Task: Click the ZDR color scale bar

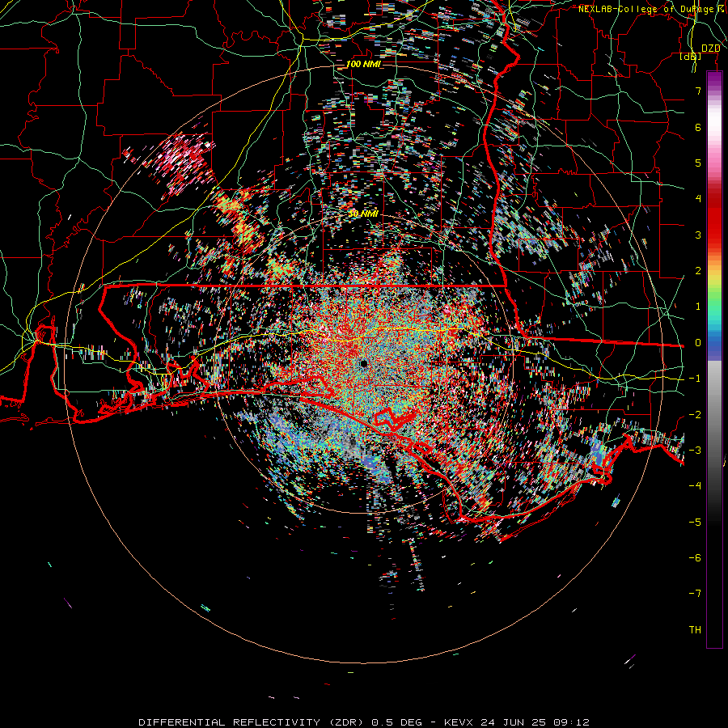Action: click(714, 359)
